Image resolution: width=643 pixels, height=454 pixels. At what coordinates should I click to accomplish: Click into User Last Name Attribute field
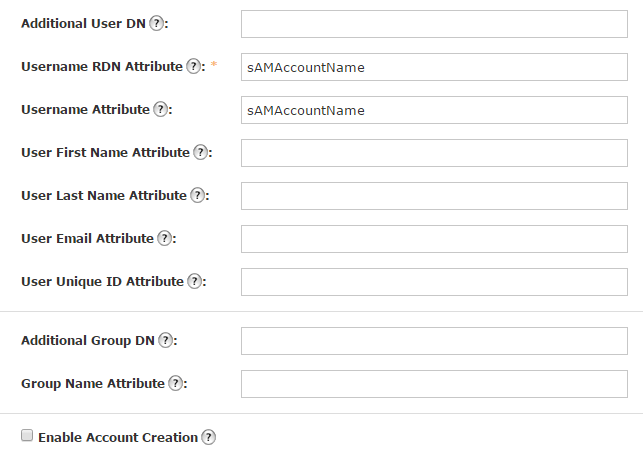[x=434, y=196]
